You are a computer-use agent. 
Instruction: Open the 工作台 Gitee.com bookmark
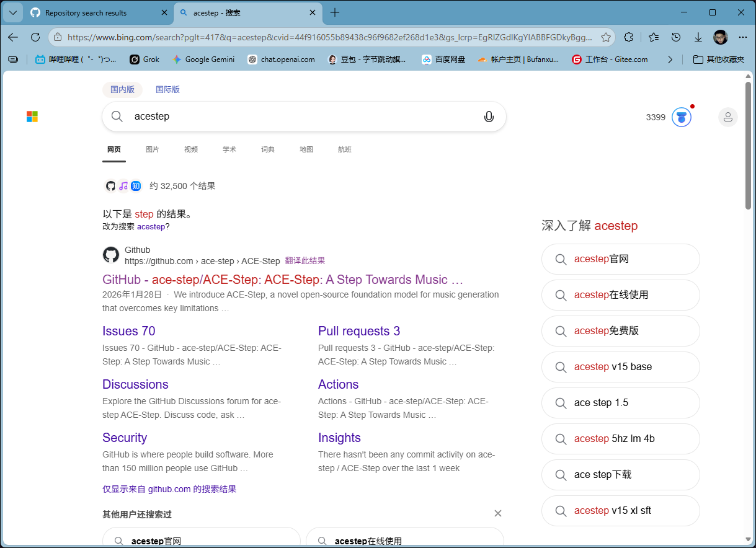610,60
